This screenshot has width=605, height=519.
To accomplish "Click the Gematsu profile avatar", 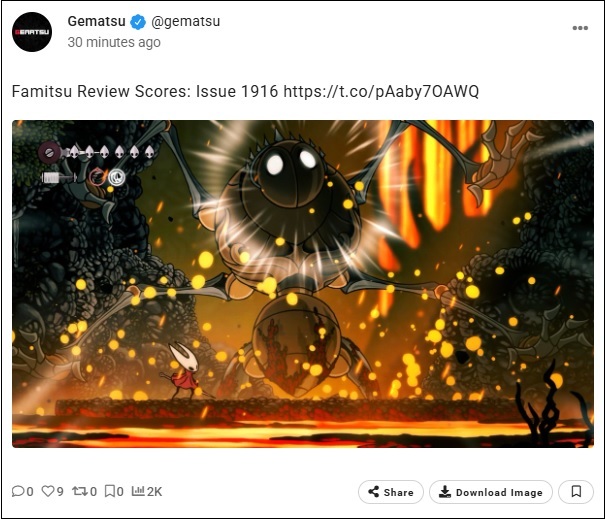I will (32, 32).
